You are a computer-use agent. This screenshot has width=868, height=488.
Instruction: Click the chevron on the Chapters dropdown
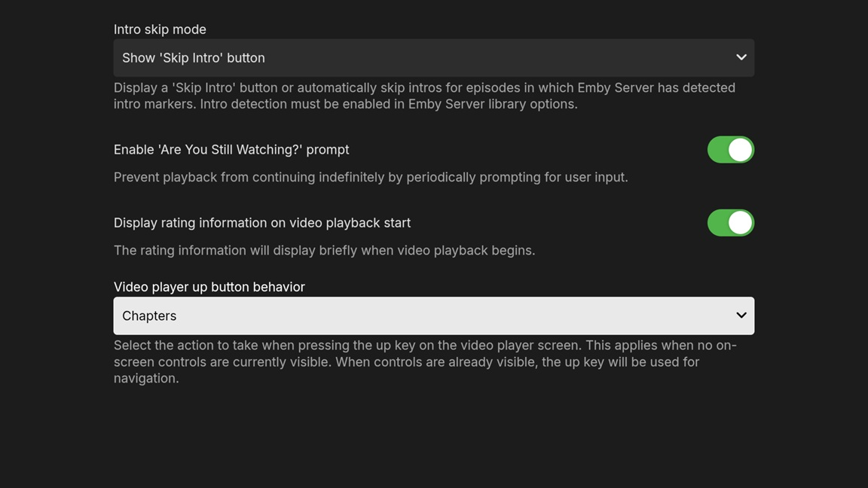click(x=741, y=316)
